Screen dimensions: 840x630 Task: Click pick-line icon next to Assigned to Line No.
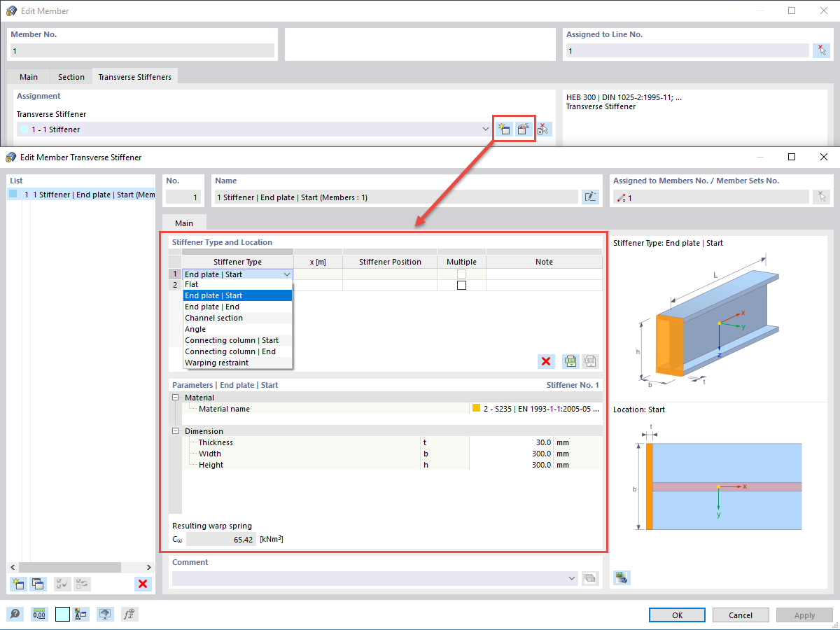click(821, 50)
